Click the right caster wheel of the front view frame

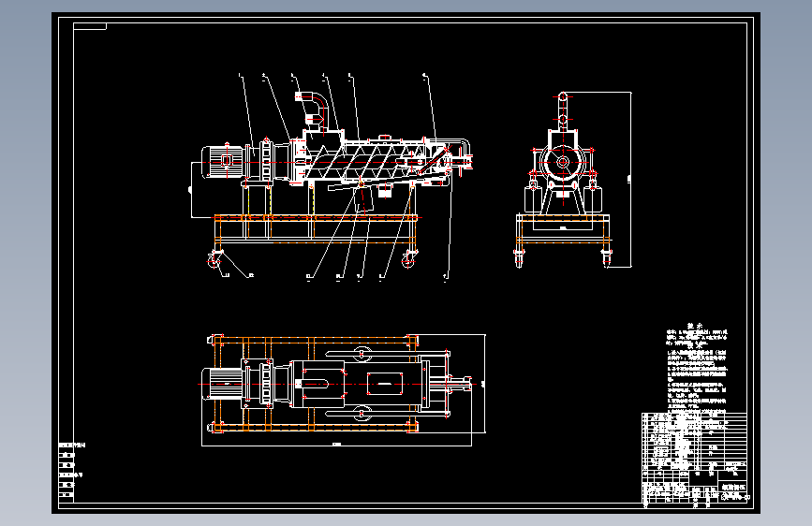pyautogui.click(x=409, y=259)
